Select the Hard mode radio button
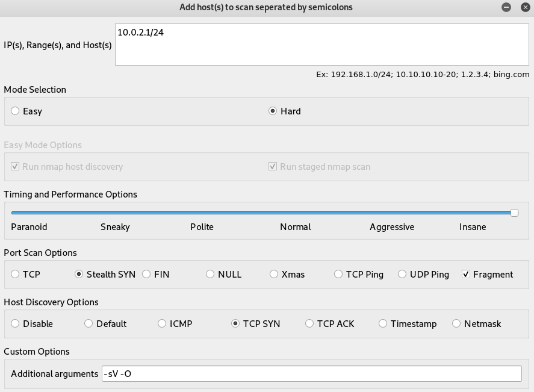The width and height of the screenshot is (534, 392). [x=273, y=111]
